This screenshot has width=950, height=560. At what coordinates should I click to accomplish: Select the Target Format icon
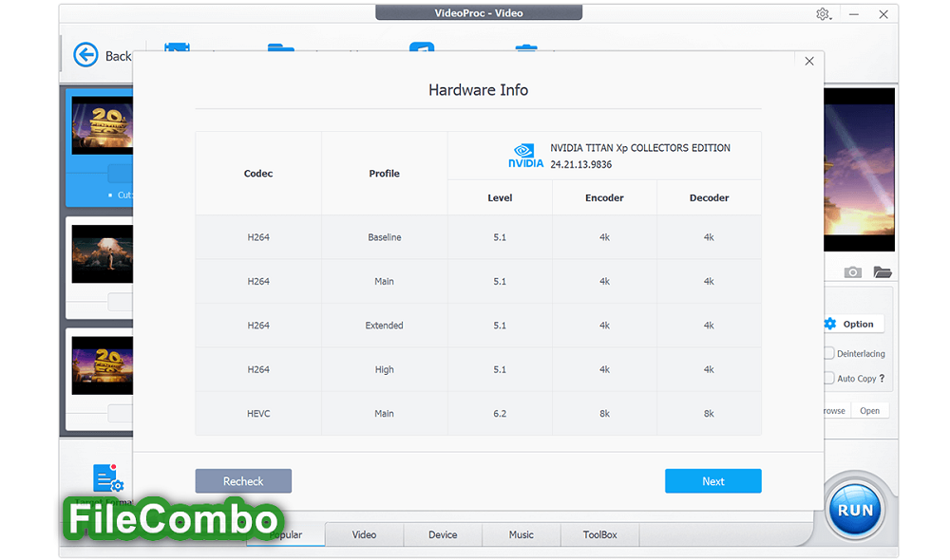point(108,479)
